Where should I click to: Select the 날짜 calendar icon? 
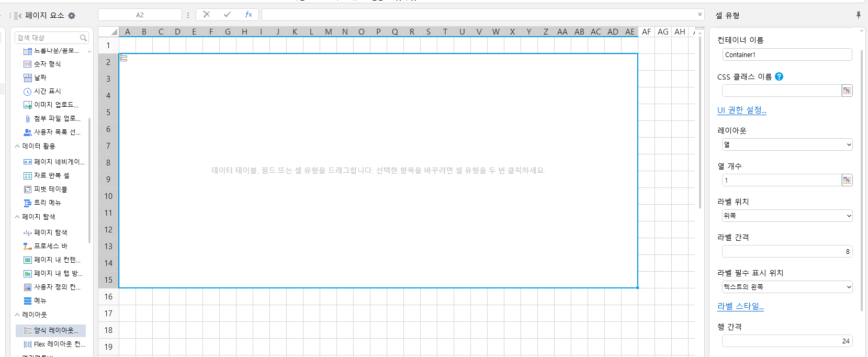(28, 77)
